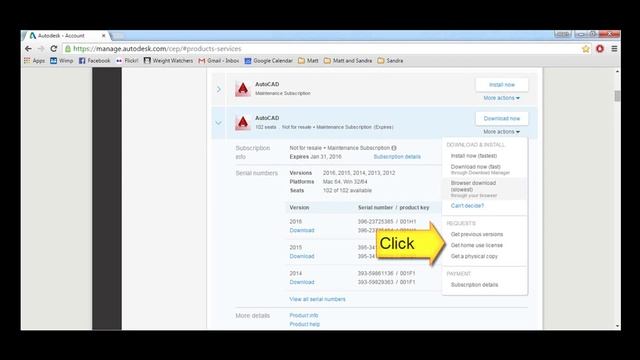Screen dimensions: 640x360
Task: Open the Matt bookmarks folder
Action: tap(308, 60)
